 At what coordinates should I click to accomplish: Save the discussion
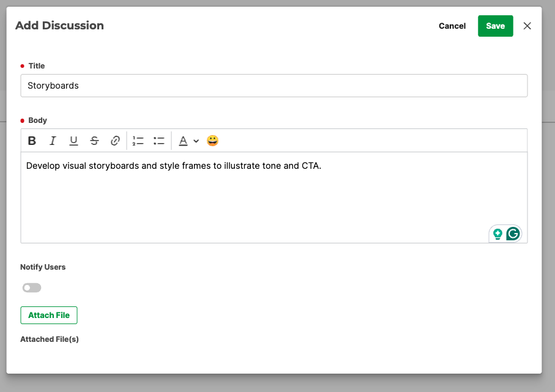click(x=495, y=26)
